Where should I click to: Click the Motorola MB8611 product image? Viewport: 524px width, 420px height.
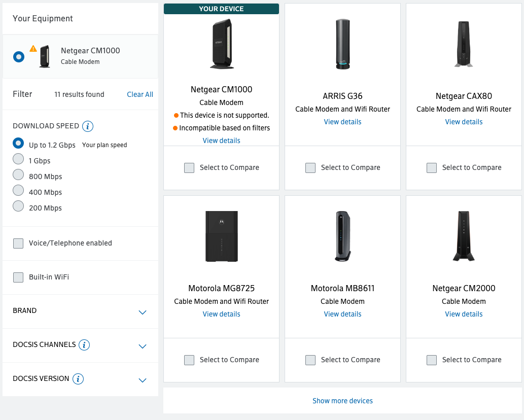click(342, 236)
